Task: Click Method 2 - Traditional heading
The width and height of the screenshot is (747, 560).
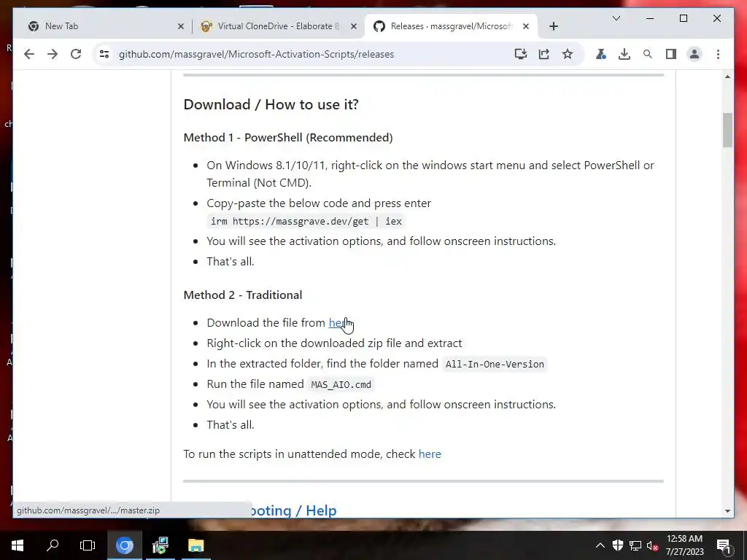Action: pos(242,295)
